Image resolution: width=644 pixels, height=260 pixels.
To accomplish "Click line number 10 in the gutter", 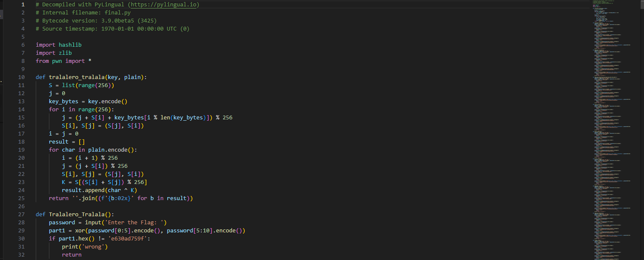I will 21,77.
